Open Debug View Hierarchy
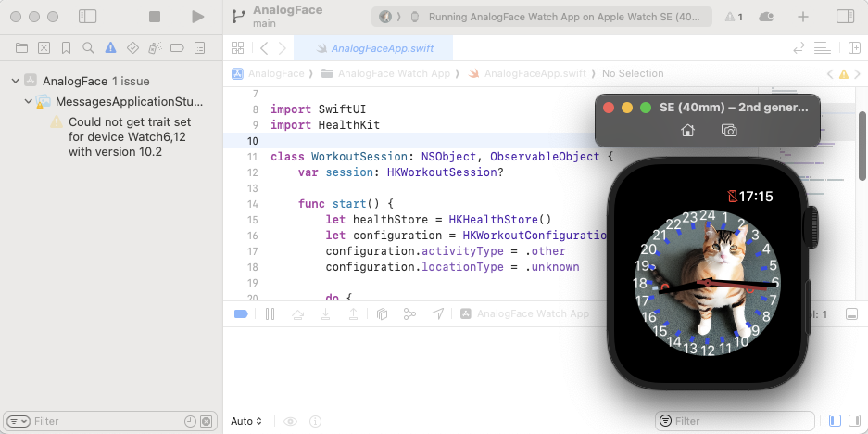Image resolution: width=868 pixels, height=434 pixels. pos(382,314)
